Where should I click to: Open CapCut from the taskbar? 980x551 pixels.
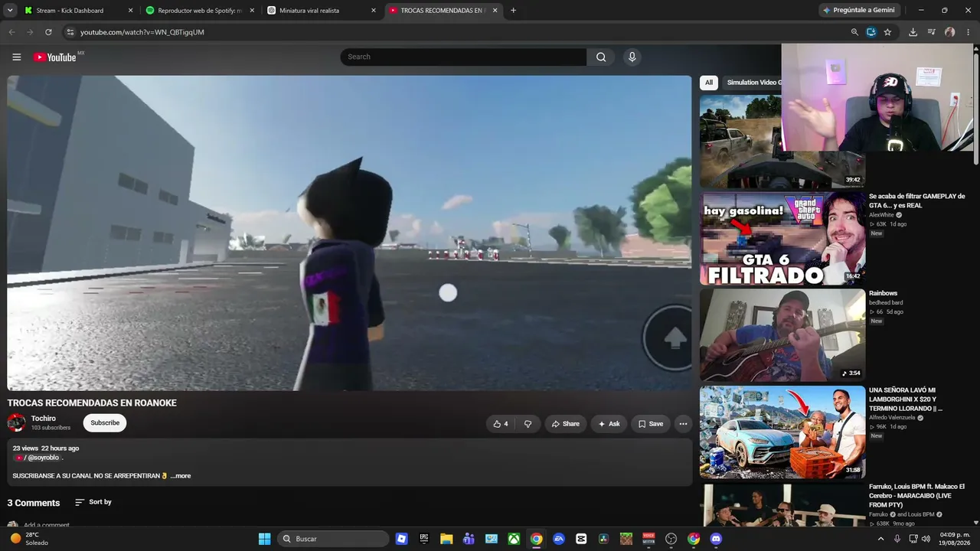tap(581, 539)
